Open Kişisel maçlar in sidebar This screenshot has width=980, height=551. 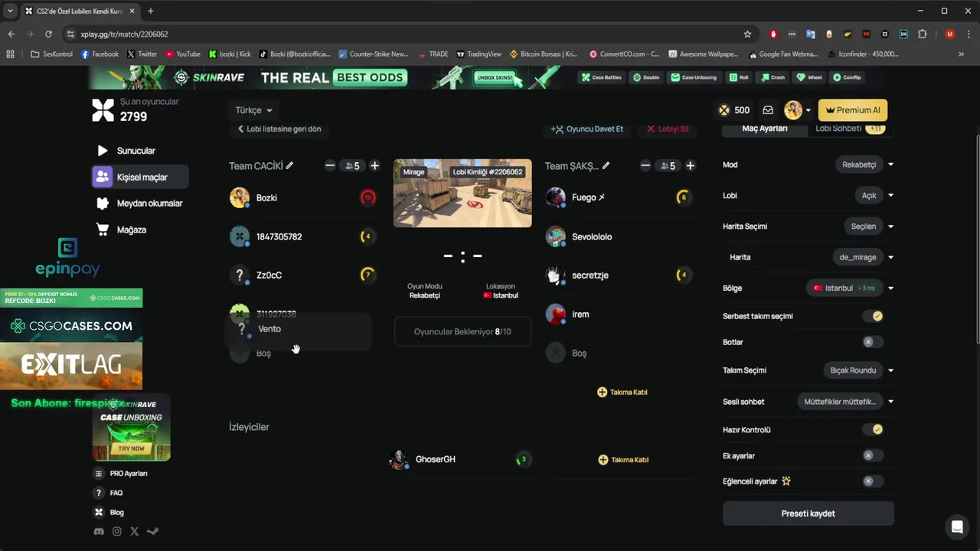pos(140,177)
